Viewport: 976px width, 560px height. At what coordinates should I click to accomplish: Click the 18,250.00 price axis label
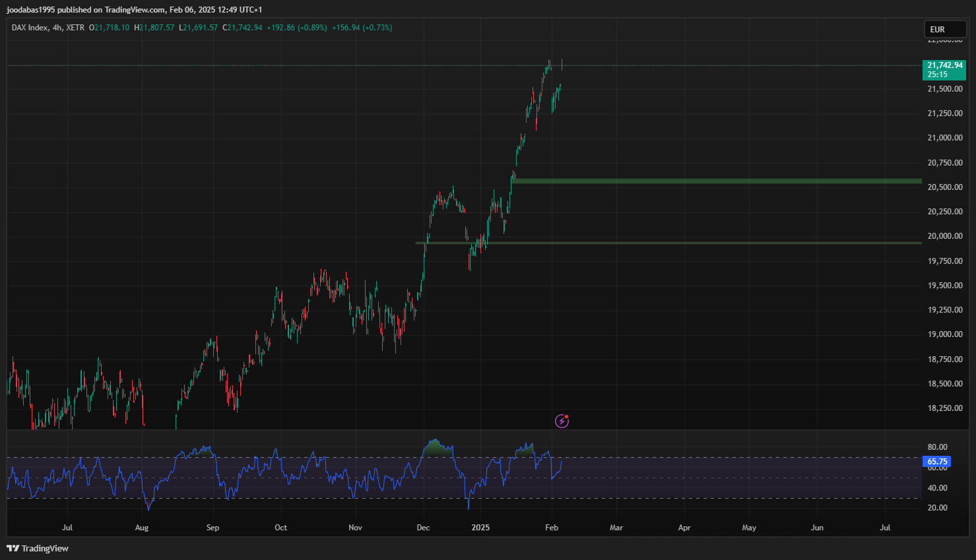[945, 408]
